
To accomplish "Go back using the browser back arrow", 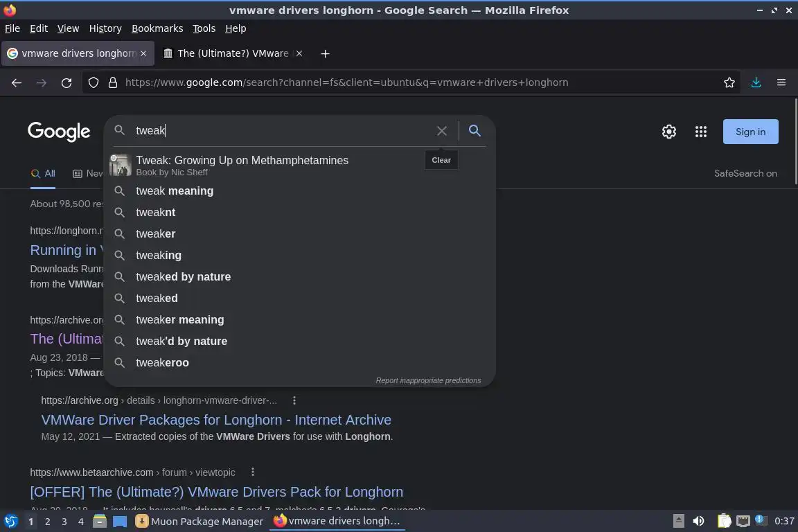I will [17, 82].
